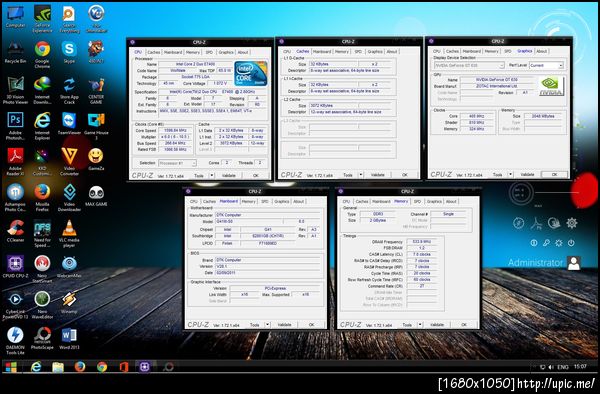Image resolution: width=600 pixels, height=394 pixels.
Task: Click the DDR3 memory type value
Action: pyautogui.click(x=378, y=214)
